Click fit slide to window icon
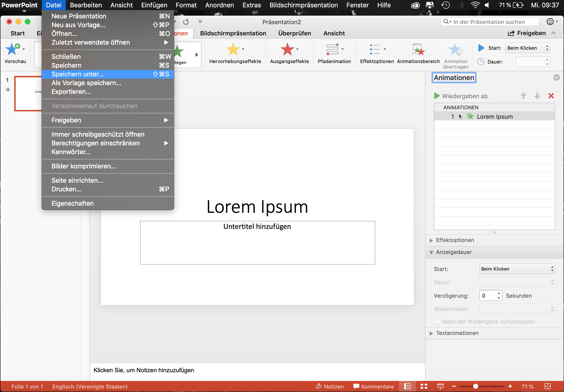The image size is (564, 392). pos(547,386)
